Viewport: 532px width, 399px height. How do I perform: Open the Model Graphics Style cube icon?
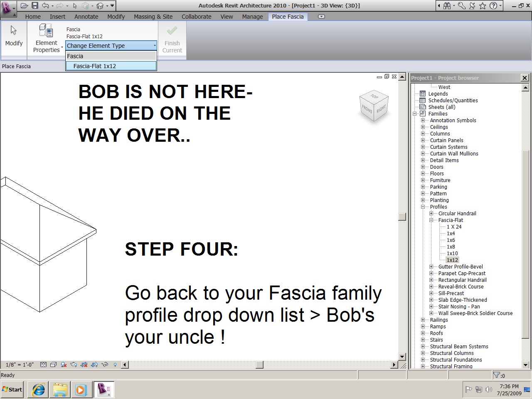(53, 365)
